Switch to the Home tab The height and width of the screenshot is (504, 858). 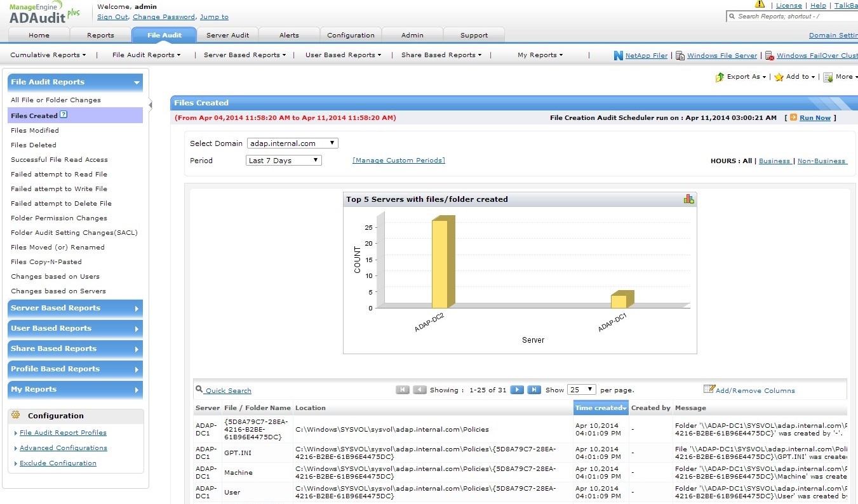point(39,36)
